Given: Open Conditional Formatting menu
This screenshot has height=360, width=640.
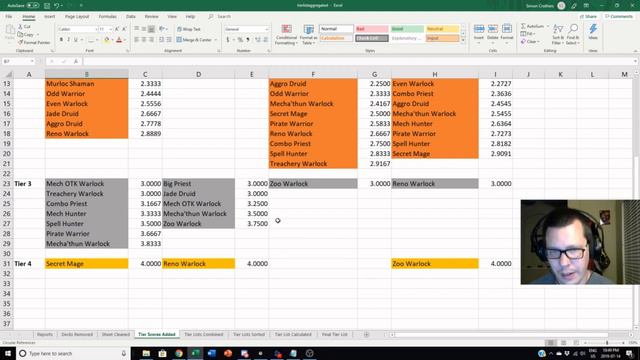Looking at the screenshot, I should (287, 34).
